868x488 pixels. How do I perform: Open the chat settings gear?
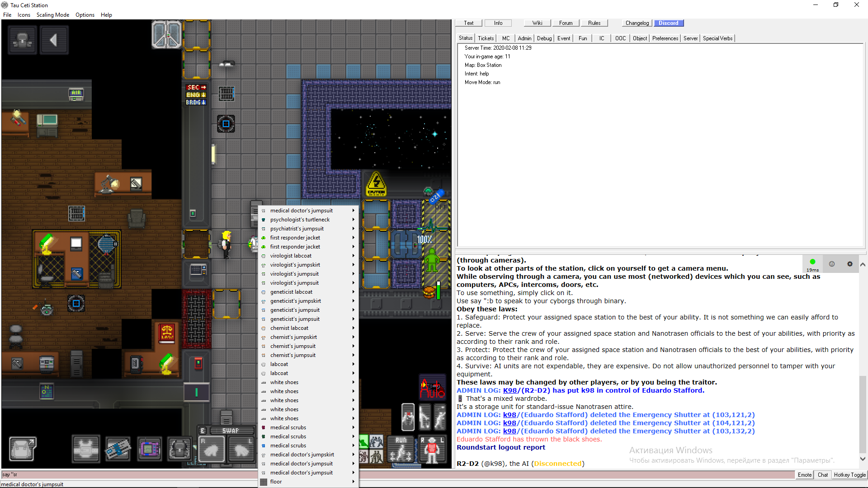coord(849,264)
